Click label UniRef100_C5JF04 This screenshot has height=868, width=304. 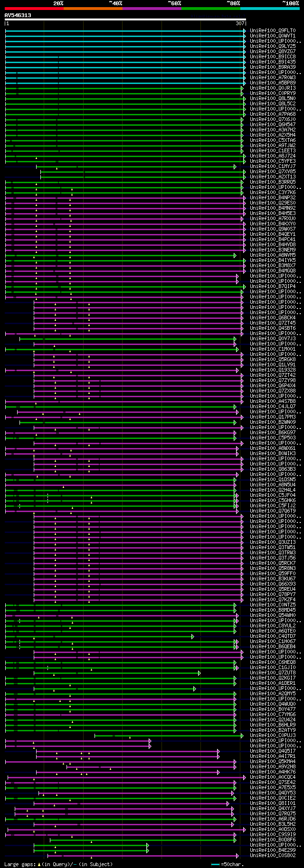click(x=273, y=495)
